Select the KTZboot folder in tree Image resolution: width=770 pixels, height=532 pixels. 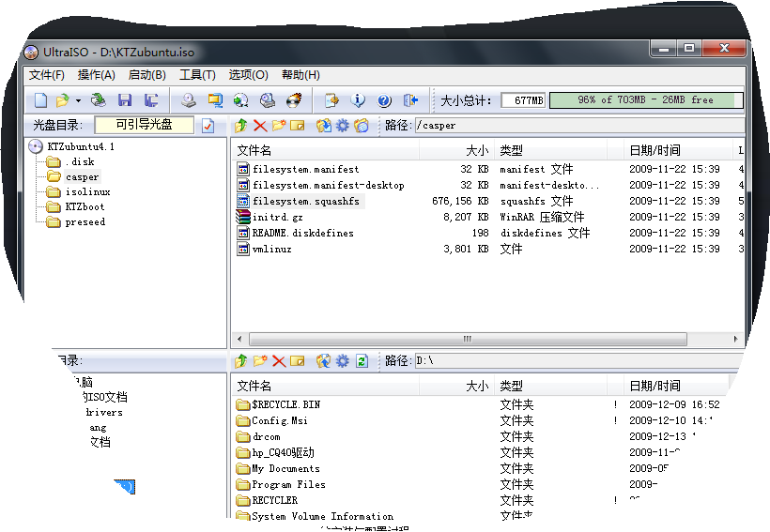85,207
